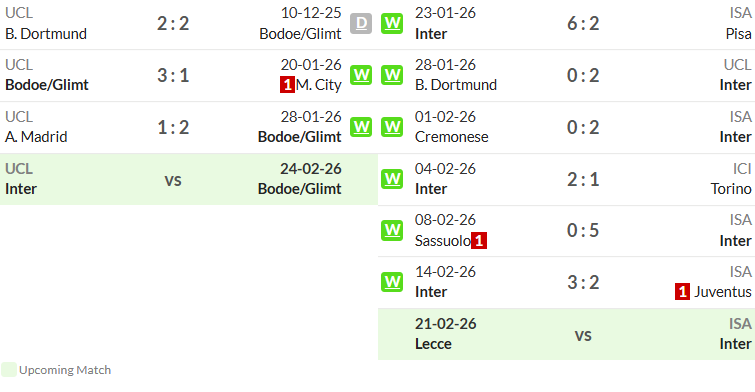
Task: Select the upcoming Lecce vs Inter match
Action: 566,334
